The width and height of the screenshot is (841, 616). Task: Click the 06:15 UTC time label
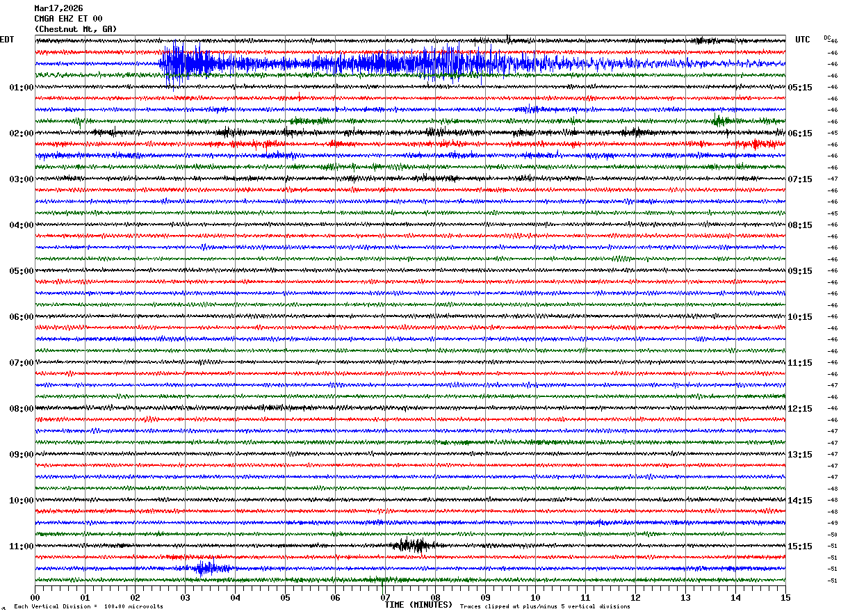point(801,133)
